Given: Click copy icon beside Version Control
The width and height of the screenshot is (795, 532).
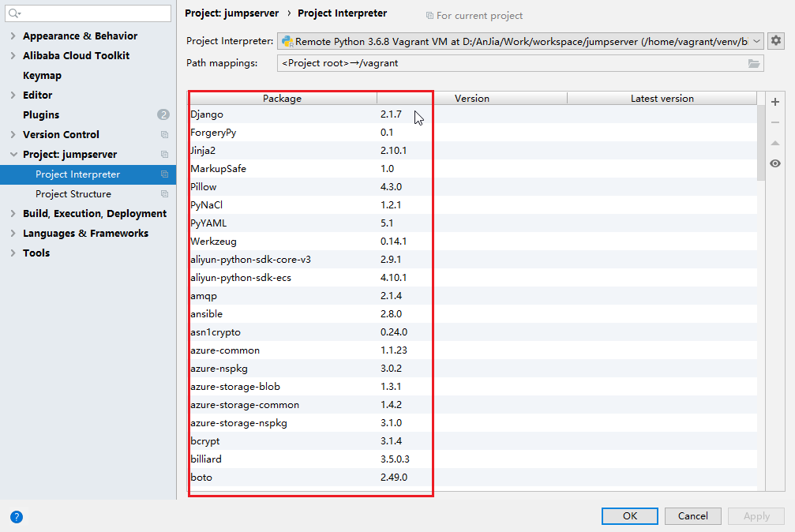Looking at the screenshot, I should (164, 134).
